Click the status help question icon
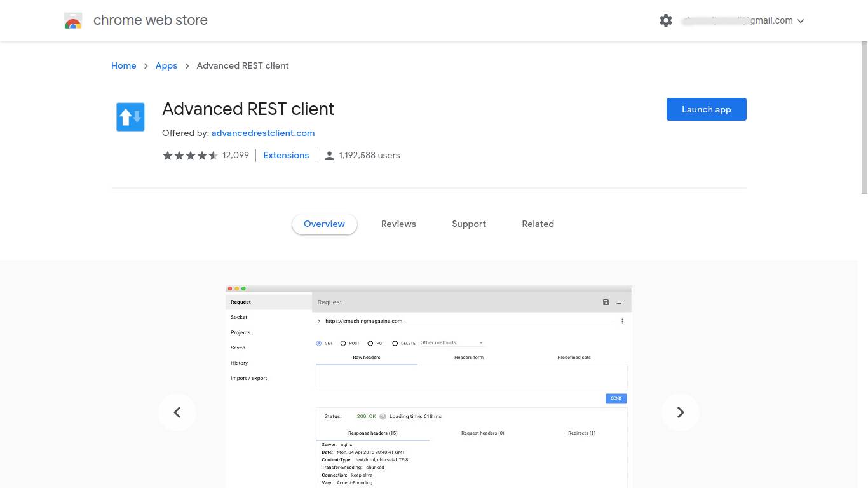 tap(383, 417)
